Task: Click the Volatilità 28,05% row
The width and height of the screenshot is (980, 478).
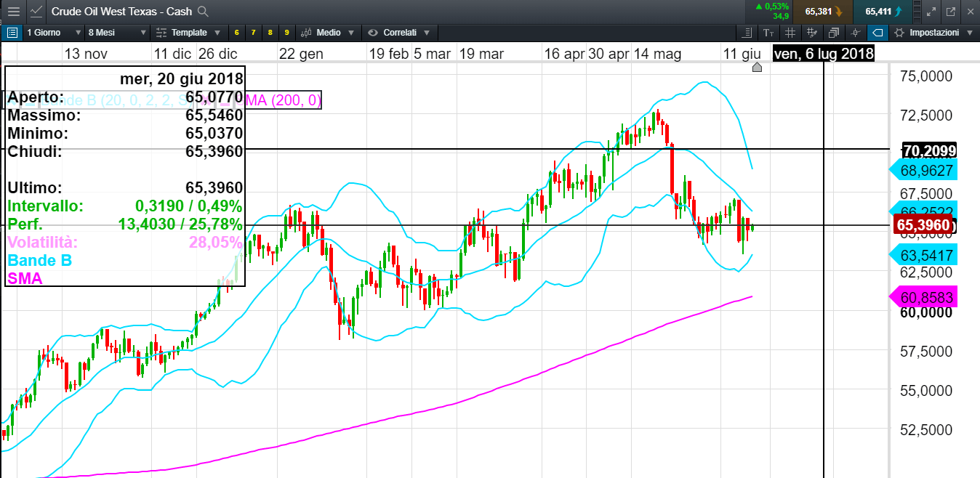Action: pos(125,242)
